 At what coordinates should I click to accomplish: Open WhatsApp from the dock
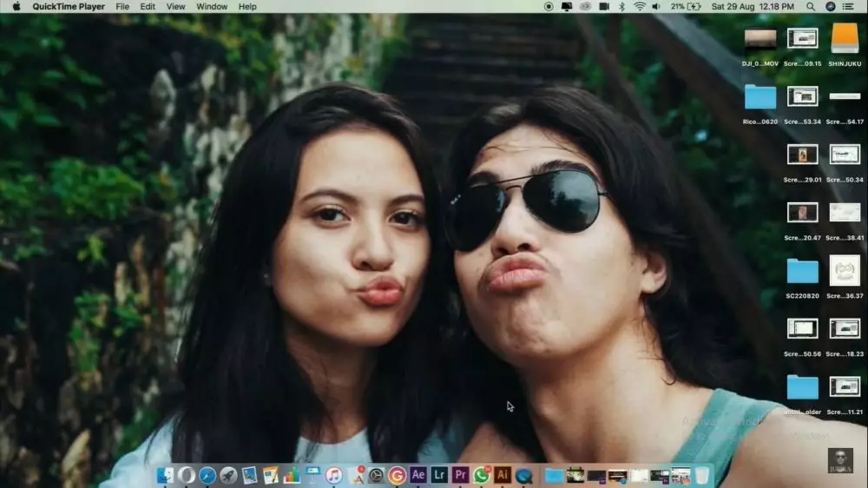pyautogui.click(x=481, y=475)
